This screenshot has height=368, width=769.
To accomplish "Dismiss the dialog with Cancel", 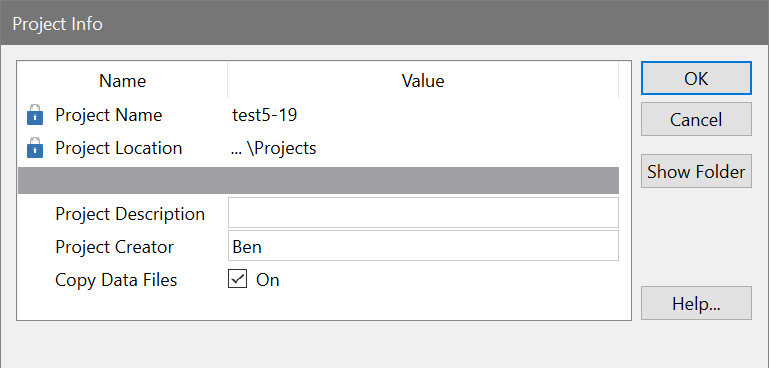I will [696, 119].
